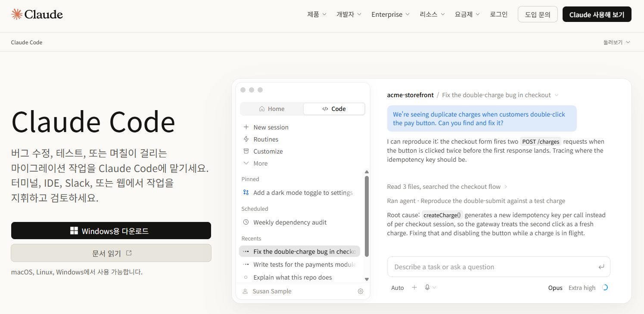Image resolution: width=644 pixels, height=314 pixels.
Task: Click the acme-storefront project name
Action: point(411,95)
